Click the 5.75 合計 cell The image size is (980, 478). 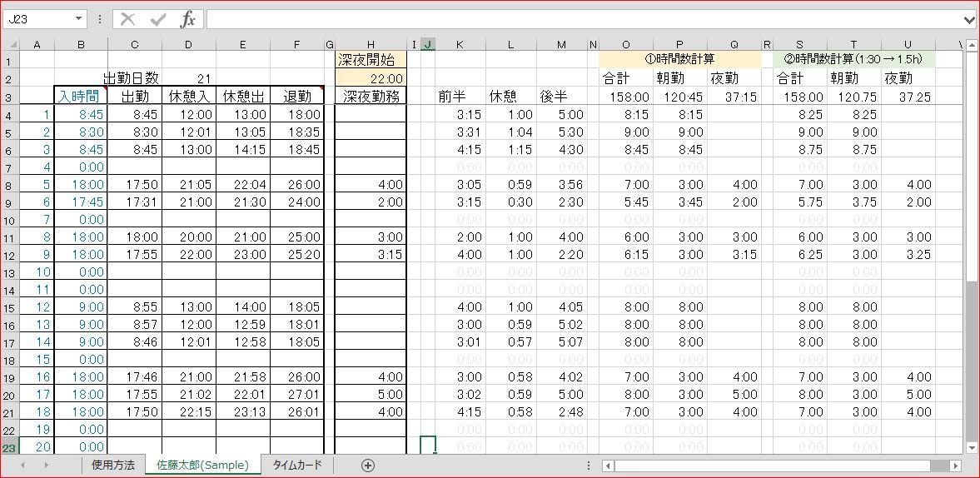click(800, 202)
